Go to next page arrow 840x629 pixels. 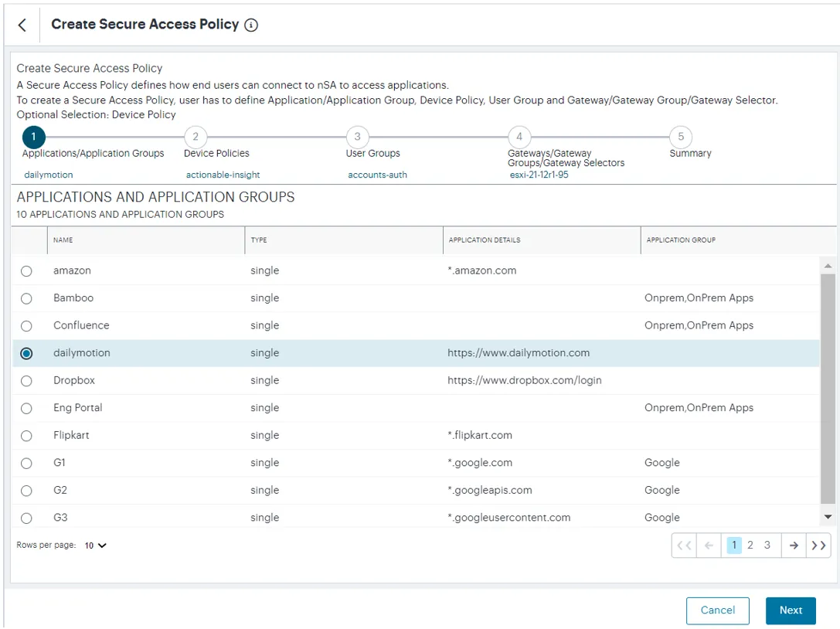(x=794, y=546)
